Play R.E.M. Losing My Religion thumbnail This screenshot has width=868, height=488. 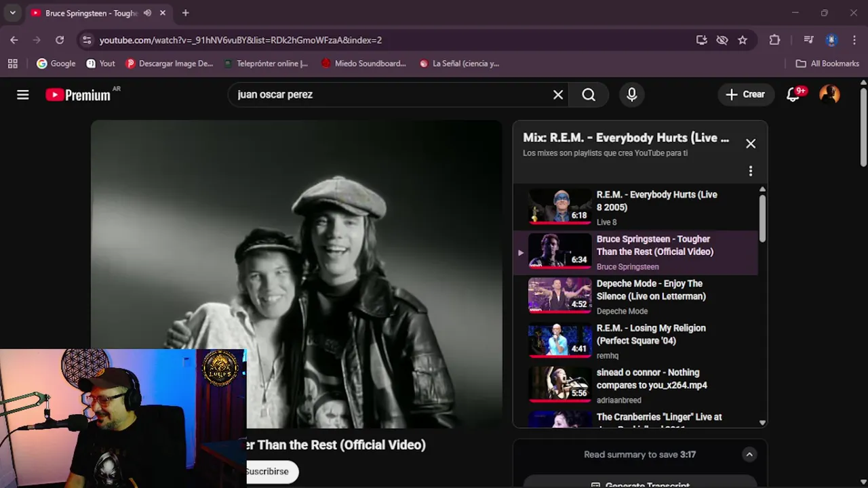tap(560, 340)
